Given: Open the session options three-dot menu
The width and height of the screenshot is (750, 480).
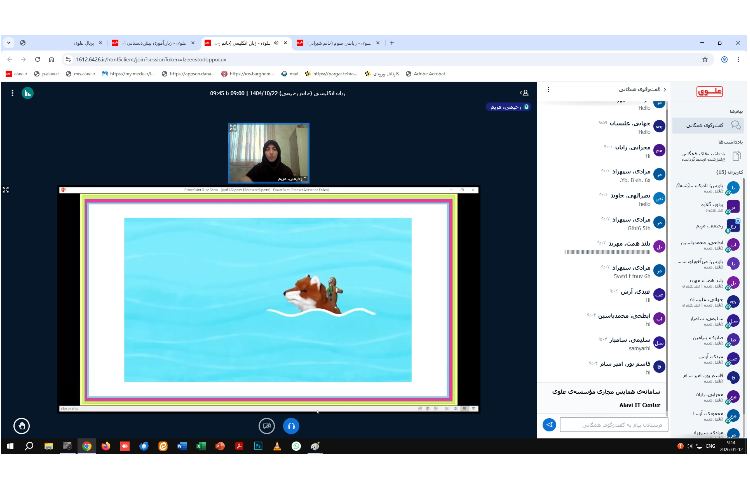Looking at the screenshot, I should [12, 93].
